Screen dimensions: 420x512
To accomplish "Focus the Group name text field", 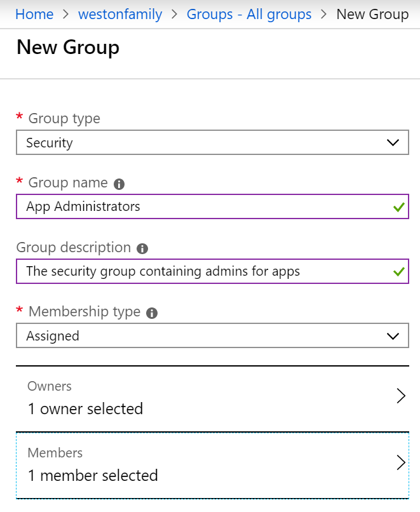I will 212,206.
